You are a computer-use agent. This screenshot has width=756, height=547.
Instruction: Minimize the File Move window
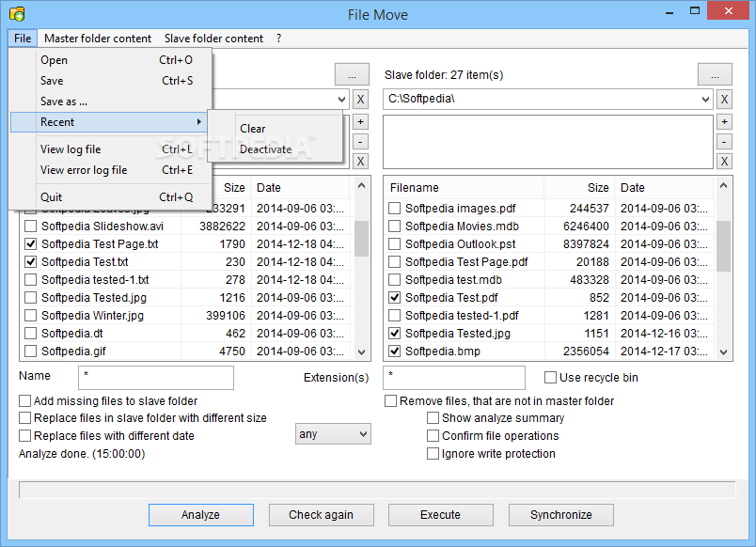coord(669,11)
